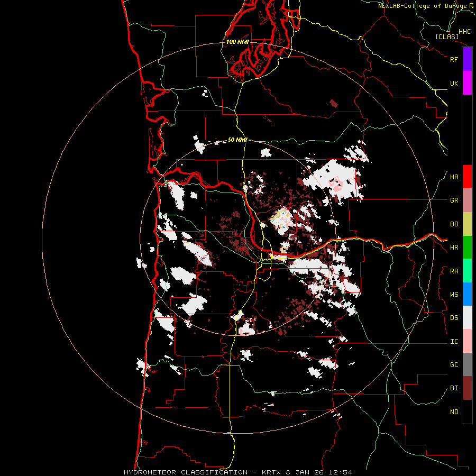Click the RA legend label
Viewport: 476px width, 476px height.
point(454,271)
